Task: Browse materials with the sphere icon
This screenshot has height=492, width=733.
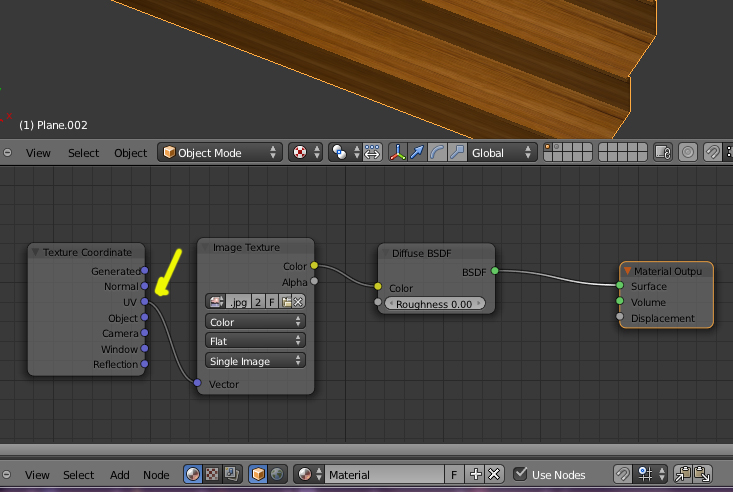Action: pyautogui.click(x=309, y=474)
